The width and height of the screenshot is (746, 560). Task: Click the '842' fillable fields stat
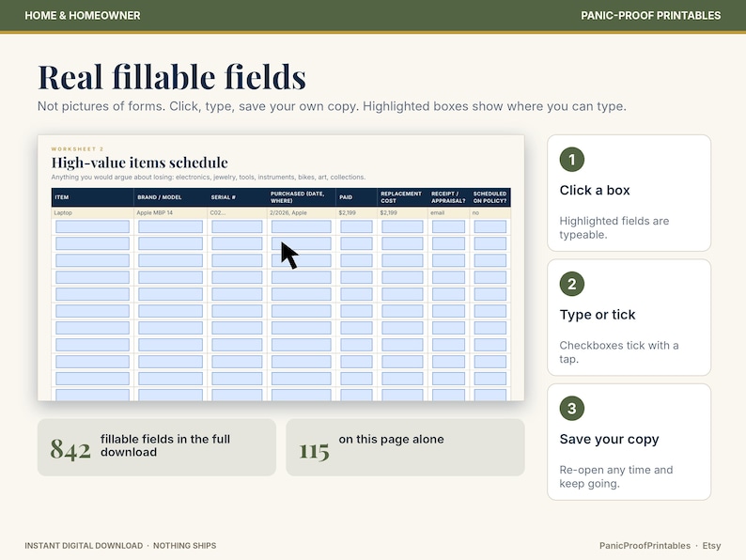coord(157,447)
